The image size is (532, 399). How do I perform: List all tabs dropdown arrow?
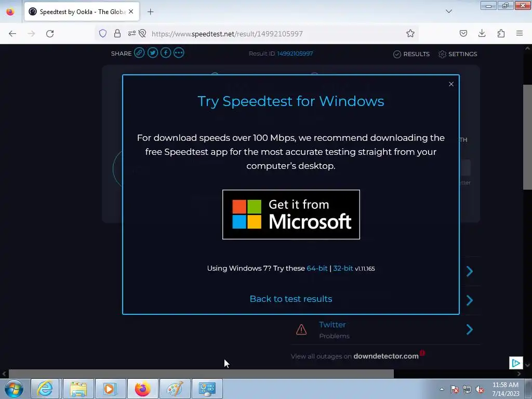[449, 11]
